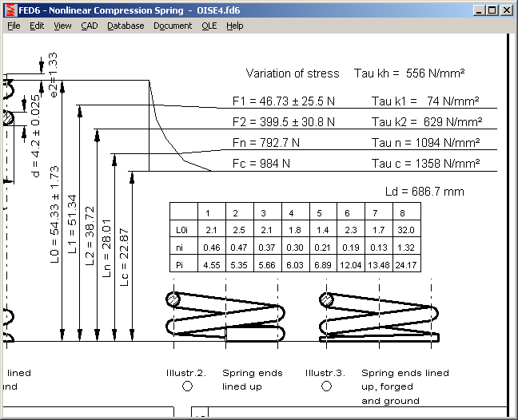Maximize the FED6 window
This screenshot has height=420, width=518.
pos(492,10)
